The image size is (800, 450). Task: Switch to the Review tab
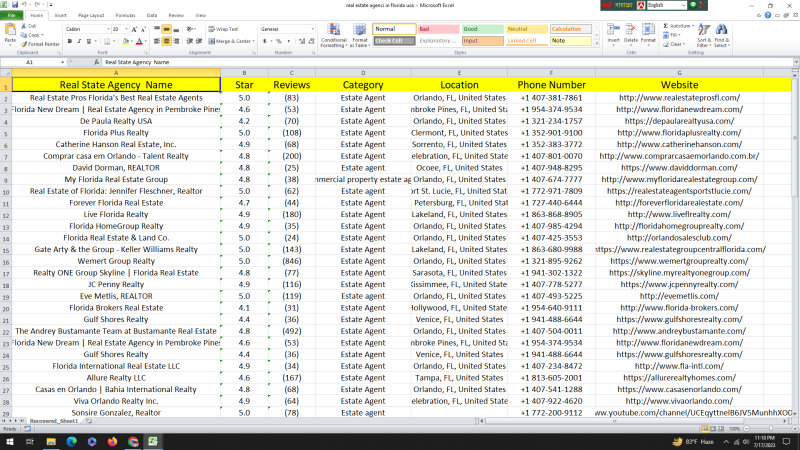tap(176, 15)
